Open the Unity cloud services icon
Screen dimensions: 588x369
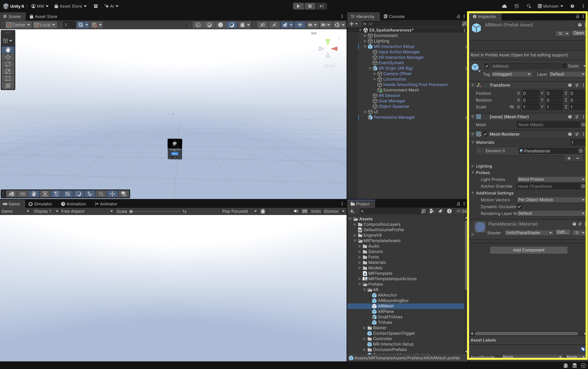505,6
